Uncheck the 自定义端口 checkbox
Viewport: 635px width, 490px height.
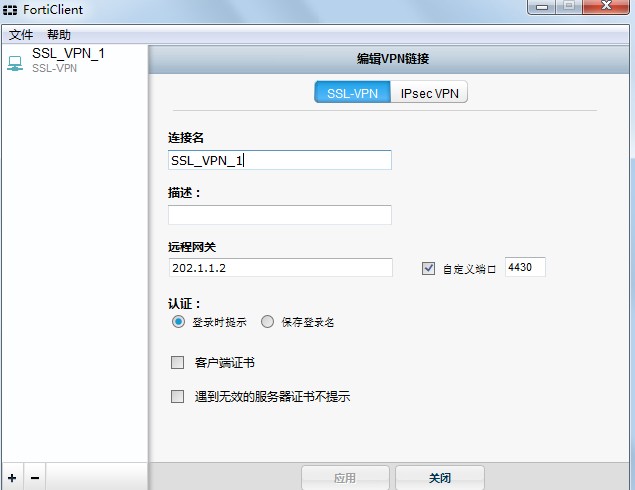pos(428,268)
